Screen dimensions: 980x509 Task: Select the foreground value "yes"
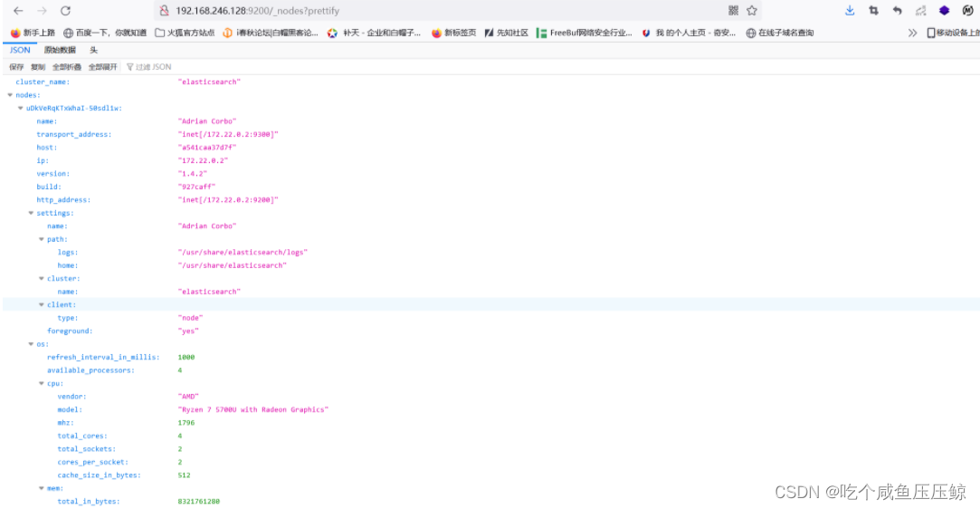point(188,331)
